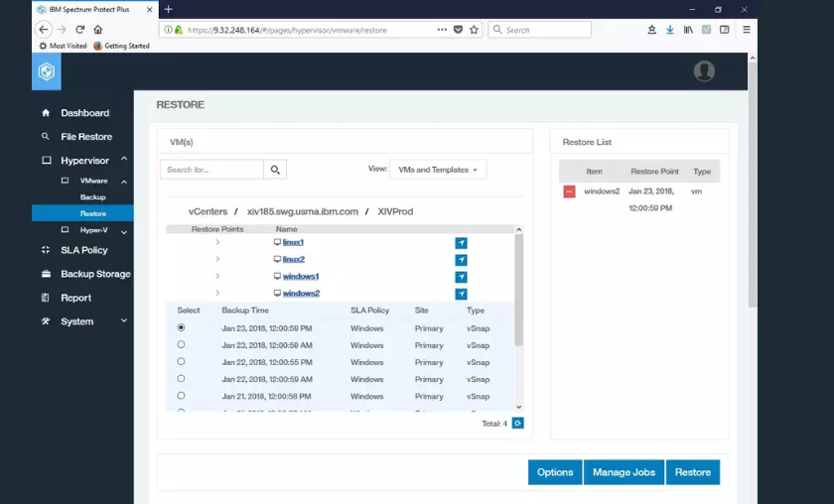Viewport: 834px width, 504px height.
Task: Expand restore points for linux2
Action: tap(217, 260)
